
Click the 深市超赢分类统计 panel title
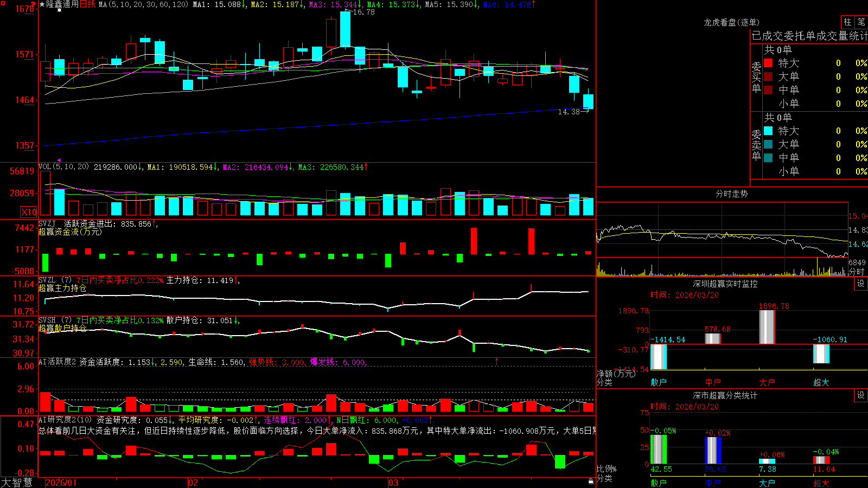pyautogui.click(x=725, y=395)
